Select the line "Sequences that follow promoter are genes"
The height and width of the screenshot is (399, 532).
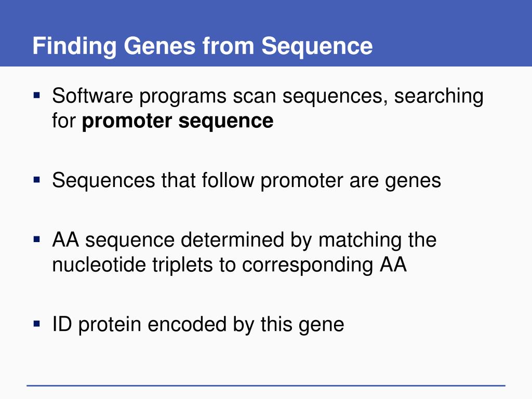[x=246, y=181]
